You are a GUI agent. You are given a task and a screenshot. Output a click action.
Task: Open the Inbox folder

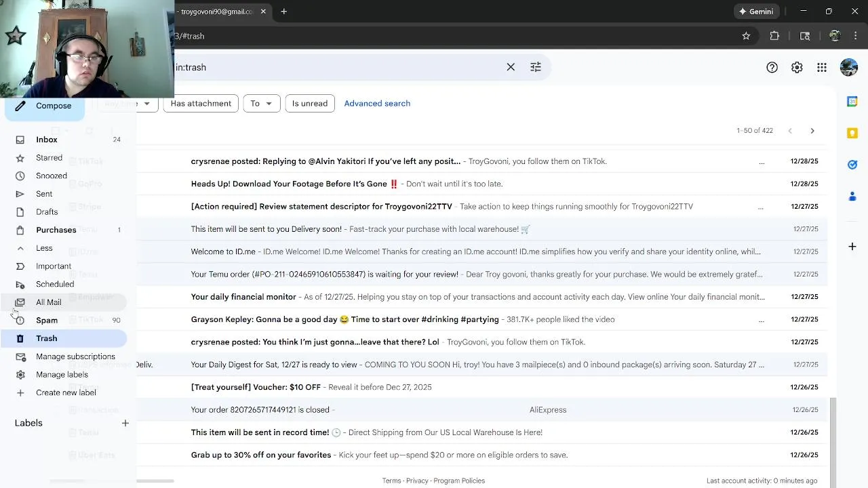point(47,140)
